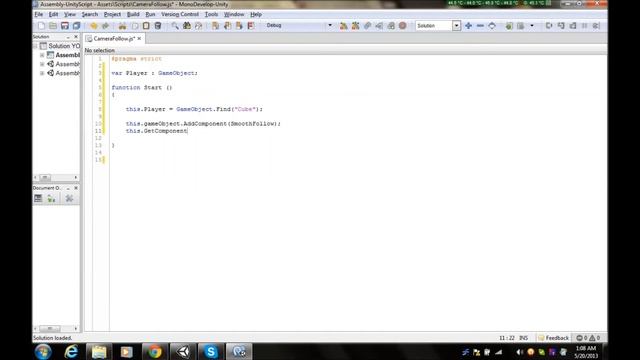Switch to Unity from the taskbar

[x=182, y=351]
